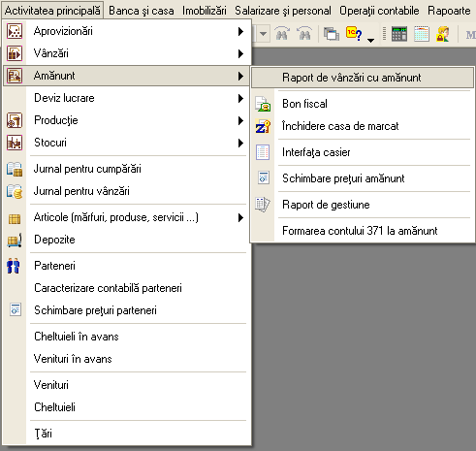Image resolution: width=476 pixels, height=451 pixels.
Task: Open the toolbar combo box dropdown arrow
Action: click(x=264, y=34)
